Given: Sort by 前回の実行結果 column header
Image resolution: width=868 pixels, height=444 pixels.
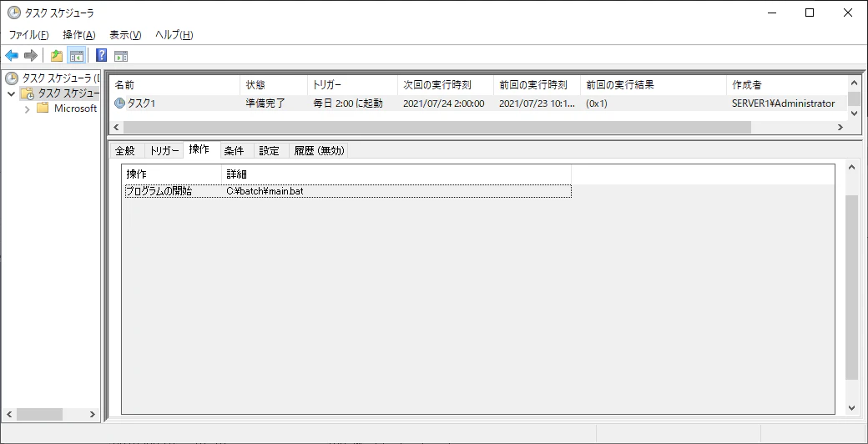Looking at the screenshot, I should 654,85.
